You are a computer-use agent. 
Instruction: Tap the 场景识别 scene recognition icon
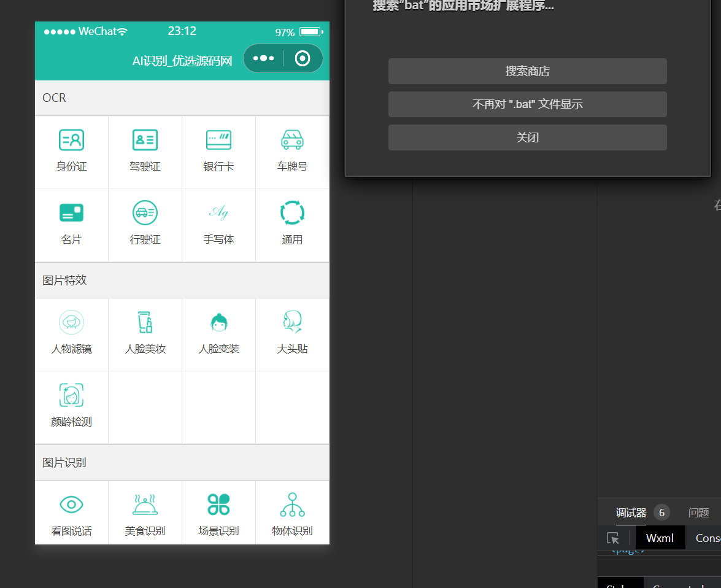click(x=218, y=505)
